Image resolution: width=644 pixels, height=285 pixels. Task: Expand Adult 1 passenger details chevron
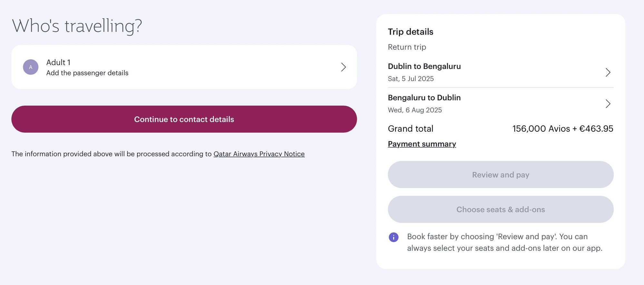(x=343, y=67)
